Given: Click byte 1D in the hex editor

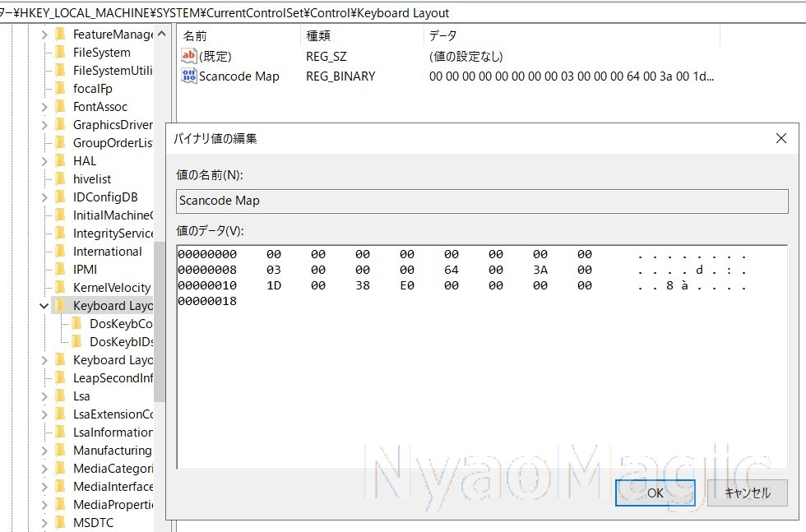Looking at the screenshot, I should click(274, 285).
